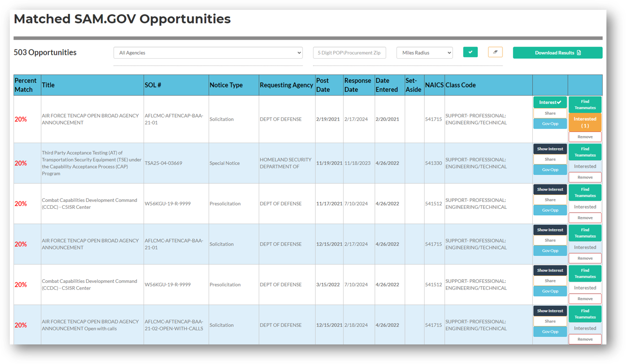Remove the CCDC row posted 3/15/2022
The image size is (626, 364).
pos(585,299)
